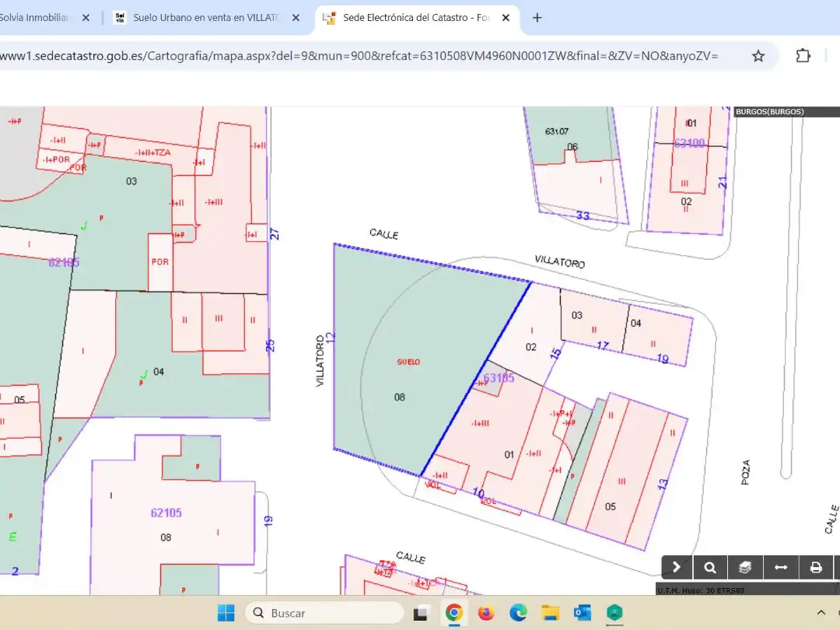This screenshot has height=630, width=840.
Task: Select the distance measure double-arrow tool
Action: coord(781,567)
